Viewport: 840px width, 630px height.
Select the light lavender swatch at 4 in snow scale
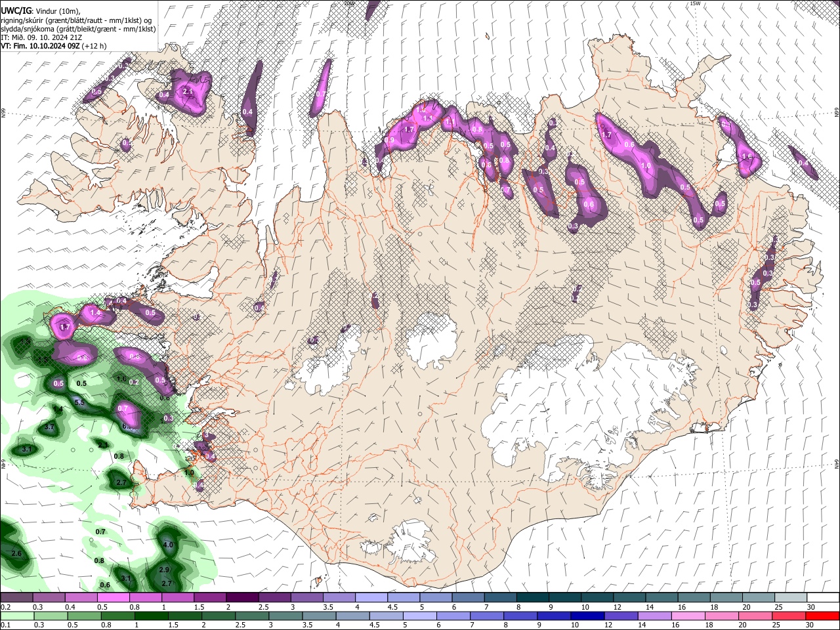(x=370, y=598)
